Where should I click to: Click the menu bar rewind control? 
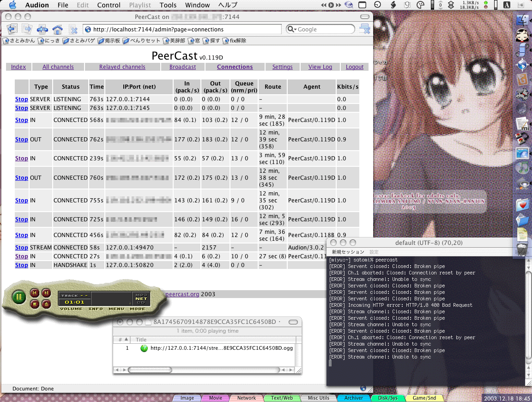324,5
